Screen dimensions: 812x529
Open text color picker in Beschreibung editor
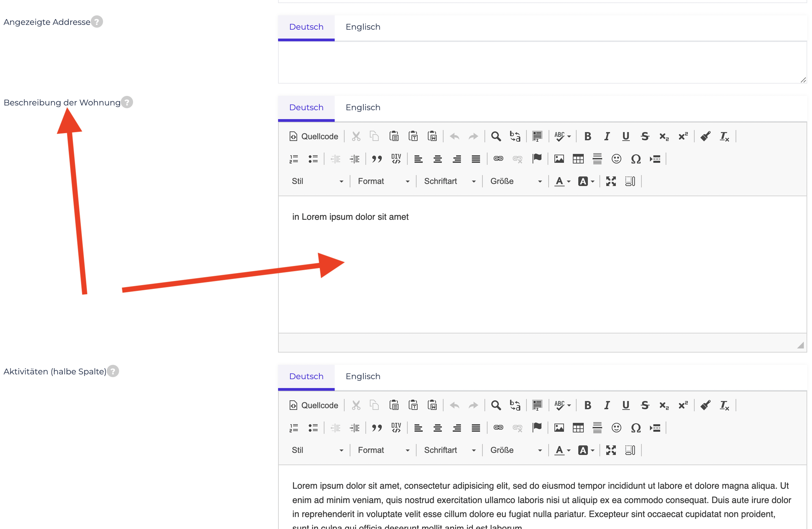pyautogui.click(x=562, y=181)
